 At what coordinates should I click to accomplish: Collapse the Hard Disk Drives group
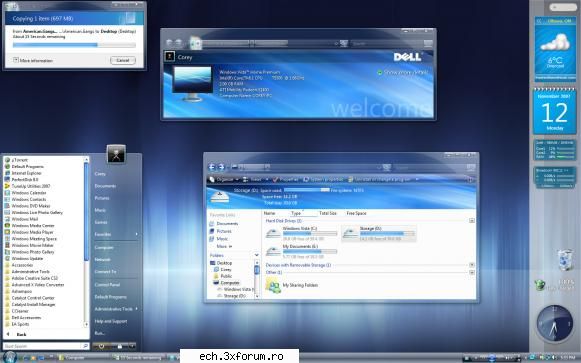(x=472, y=221)
